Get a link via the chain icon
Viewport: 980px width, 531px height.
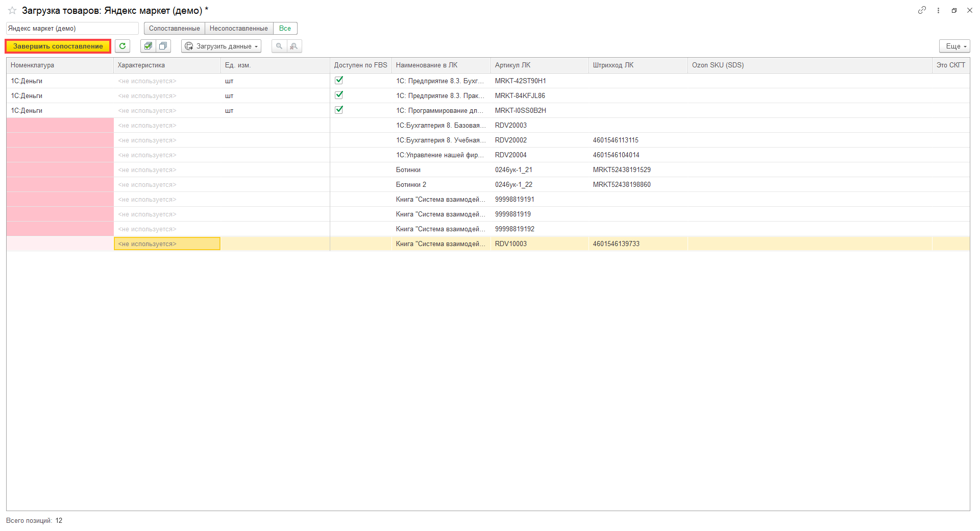click(922, 10)
